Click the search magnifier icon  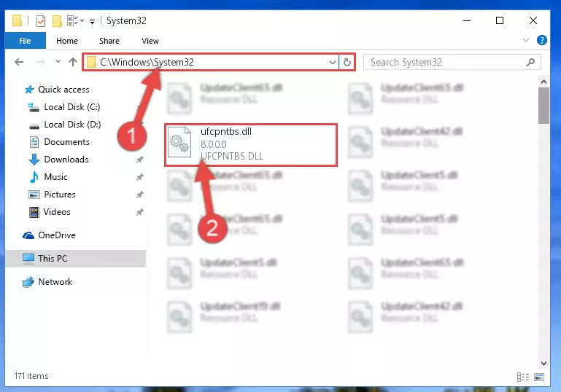coord(530,62)
